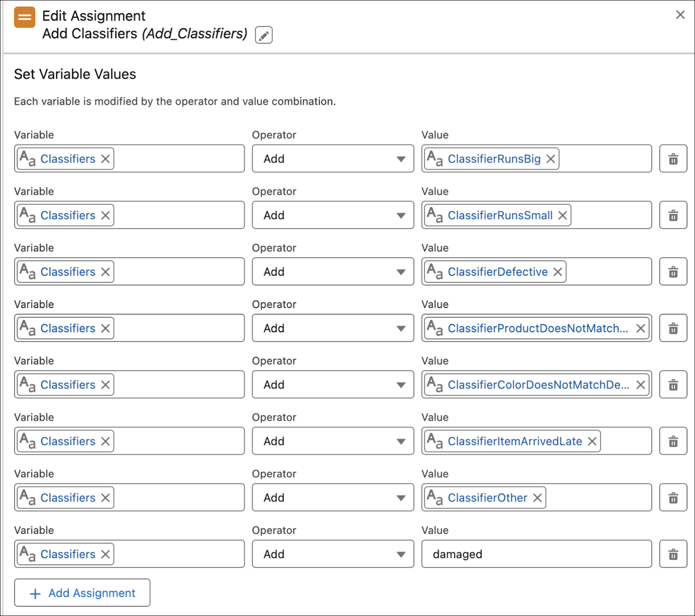Viewport: 695px width, 616px height.
Task: Open Operator dropdown for ClassifierProductDoesNotMatch row
Action: 333,328
